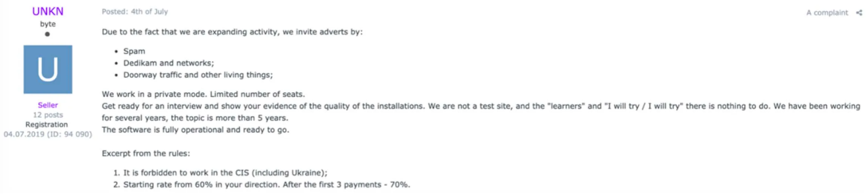Click the Excerpt from the rules heading
This screenshot has height=195, width=868.
point(146,153)
